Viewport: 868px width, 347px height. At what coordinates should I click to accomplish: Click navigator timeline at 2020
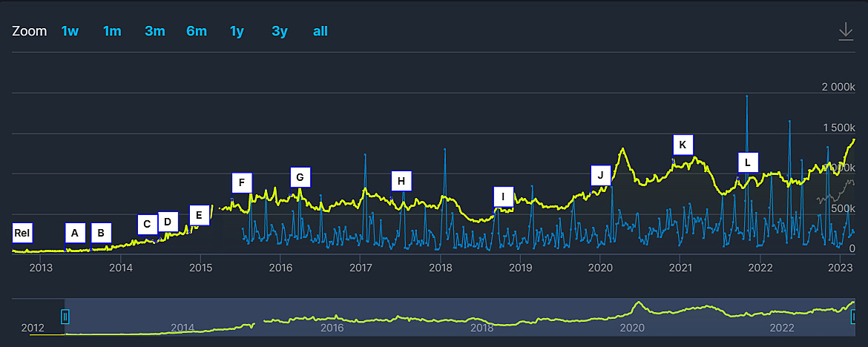pyautogui.click(x=633, y=328)
